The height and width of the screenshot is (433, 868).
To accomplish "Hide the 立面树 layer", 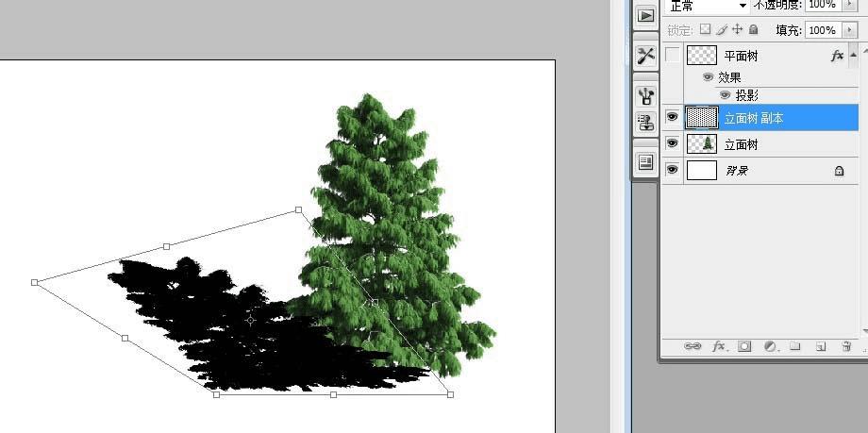I will [672, 143].
